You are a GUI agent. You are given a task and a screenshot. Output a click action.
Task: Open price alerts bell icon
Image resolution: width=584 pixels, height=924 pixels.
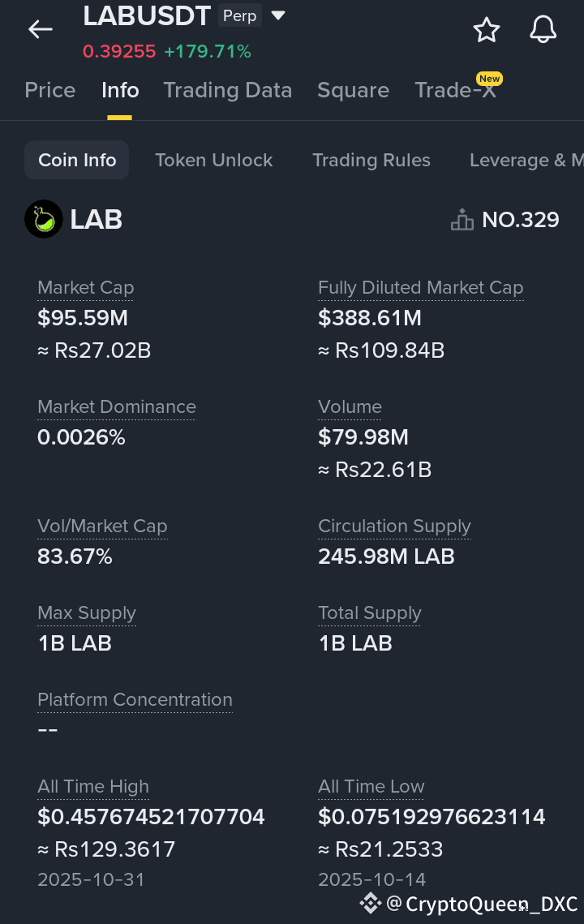[543, 30]
